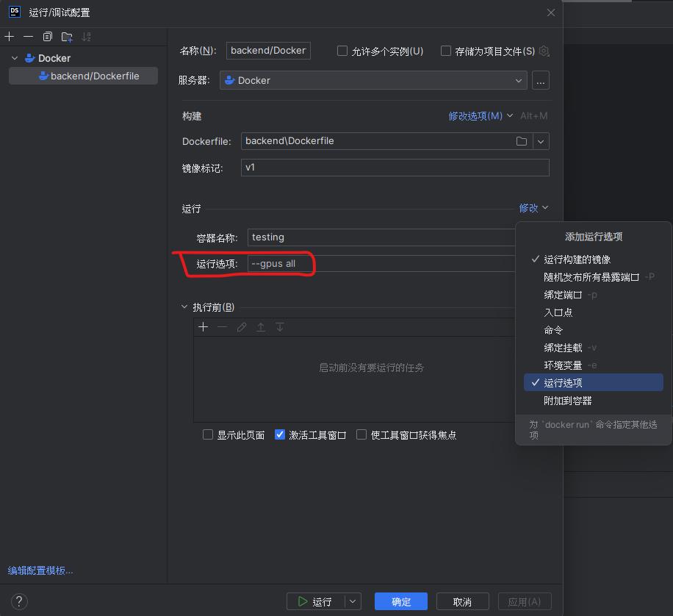
Task: Browse for Dockerfile with folder icon
Action: [x=522, y=141]
